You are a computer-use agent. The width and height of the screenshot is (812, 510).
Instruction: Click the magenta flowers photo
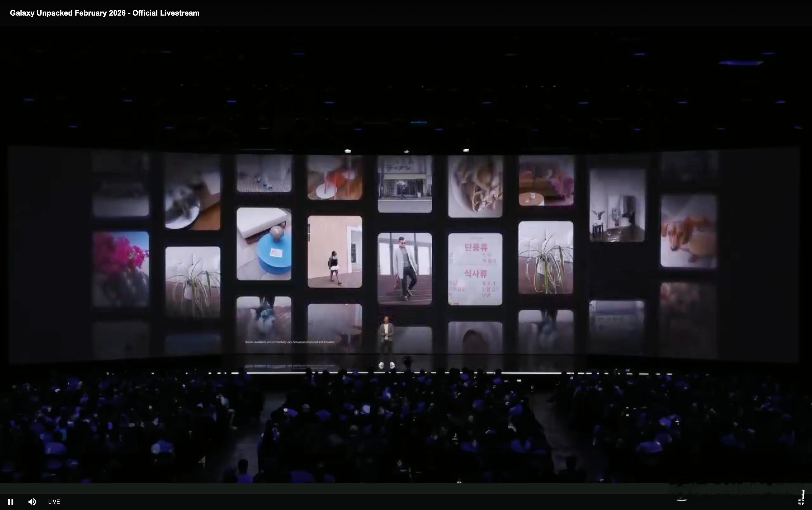click(121, 269)
